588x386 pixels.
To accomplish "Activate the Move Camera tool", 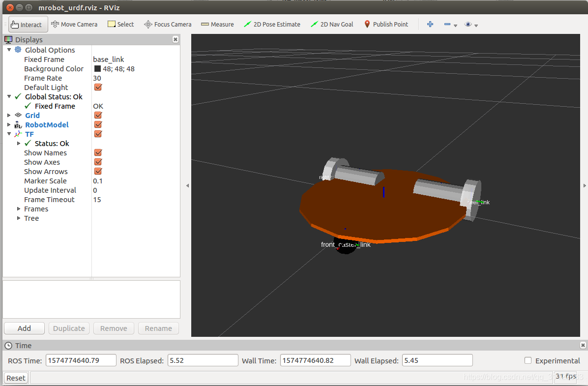I will [74, 25].
